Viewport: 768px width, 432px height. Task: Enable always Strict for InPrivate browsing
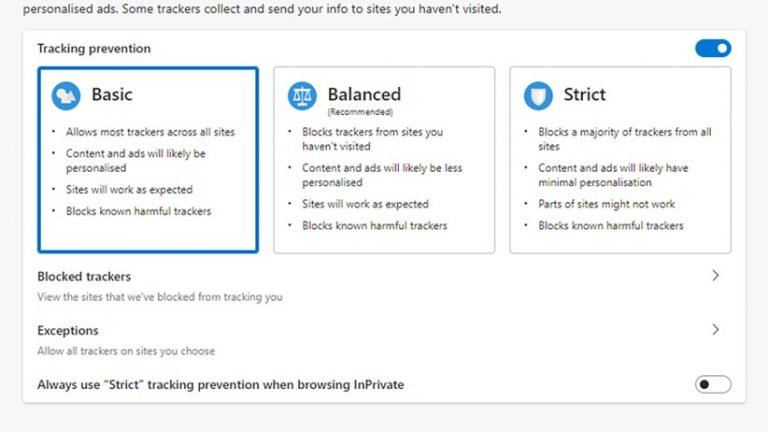pyautogui.click(x=713, y=384)
